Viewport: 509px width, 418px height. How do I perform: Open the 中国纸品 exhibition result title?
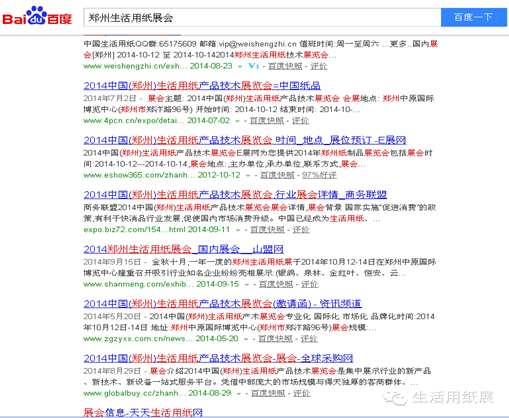tap(202, 86)
